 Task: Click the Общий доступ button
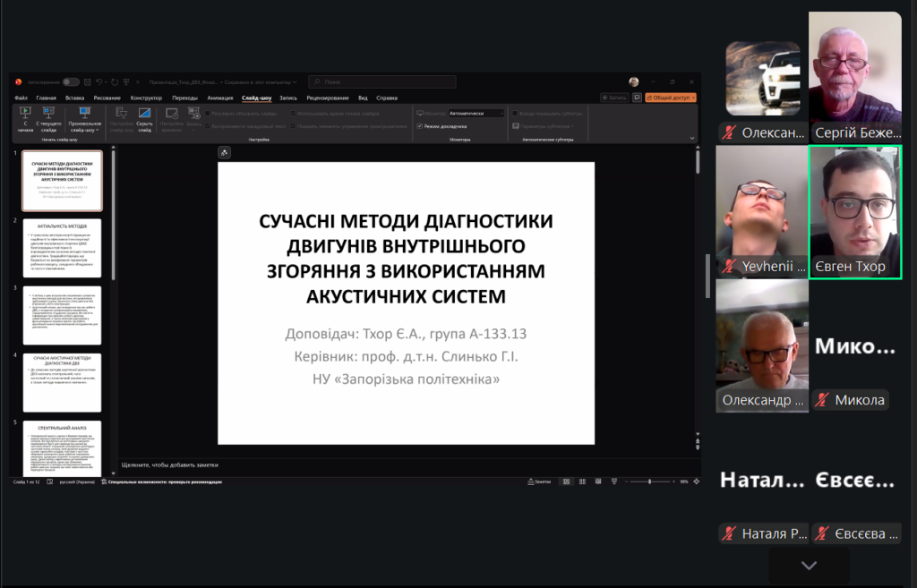[x=671, y=98]
